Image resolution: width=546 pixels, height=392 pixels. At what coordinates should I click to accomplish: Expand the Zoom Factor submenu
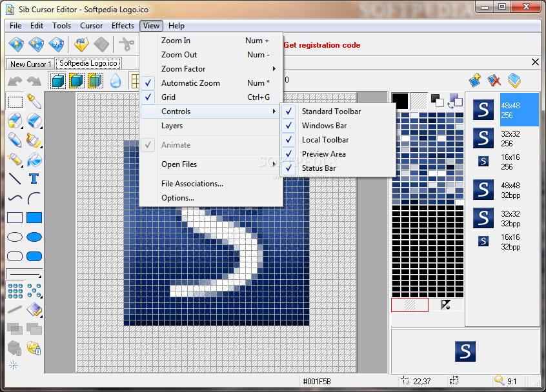click(211, 69)
